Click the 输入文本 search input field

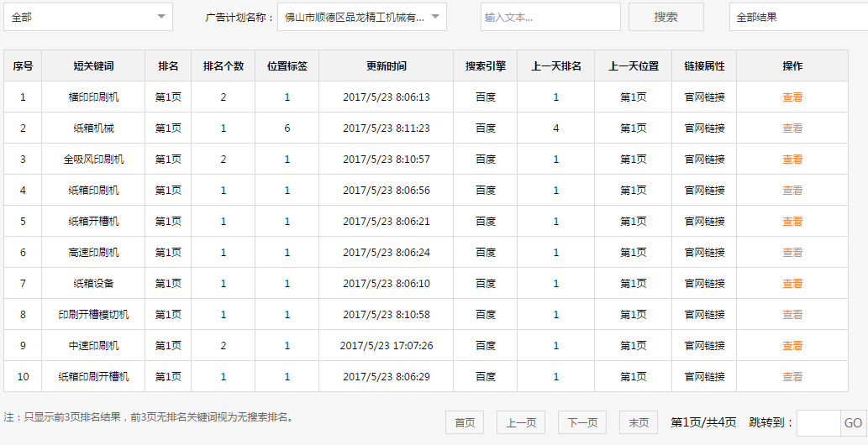coord(550,17)
